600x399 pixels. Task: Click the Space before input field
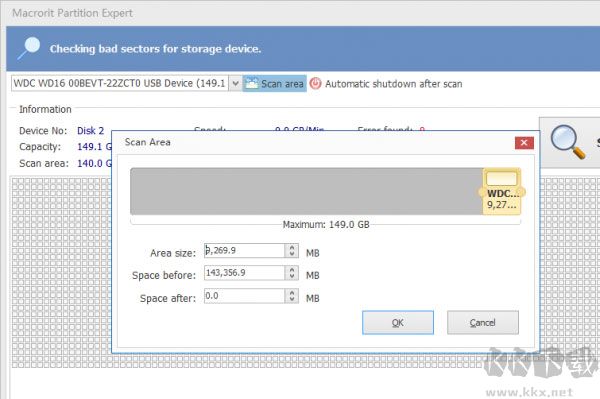[x=244, y=273]
